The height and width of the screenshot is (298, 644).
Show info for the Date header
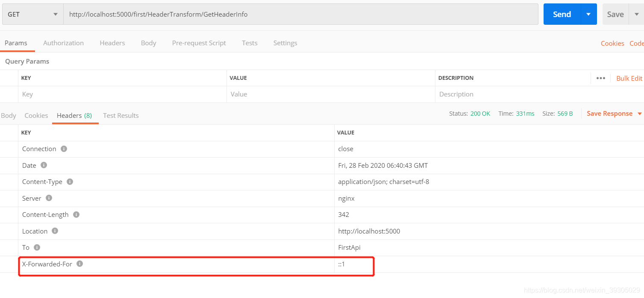pyautogui.click(x=44, y=165)
